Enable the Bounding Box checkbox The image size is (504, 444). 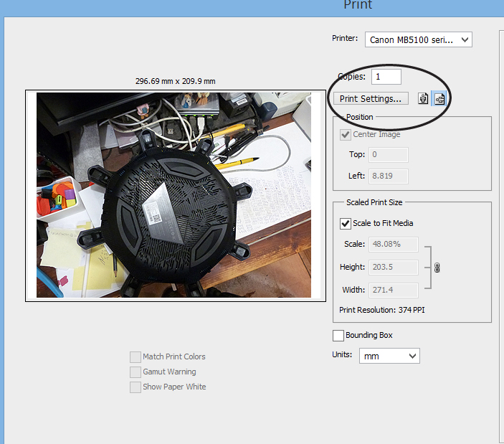[338, 335]
